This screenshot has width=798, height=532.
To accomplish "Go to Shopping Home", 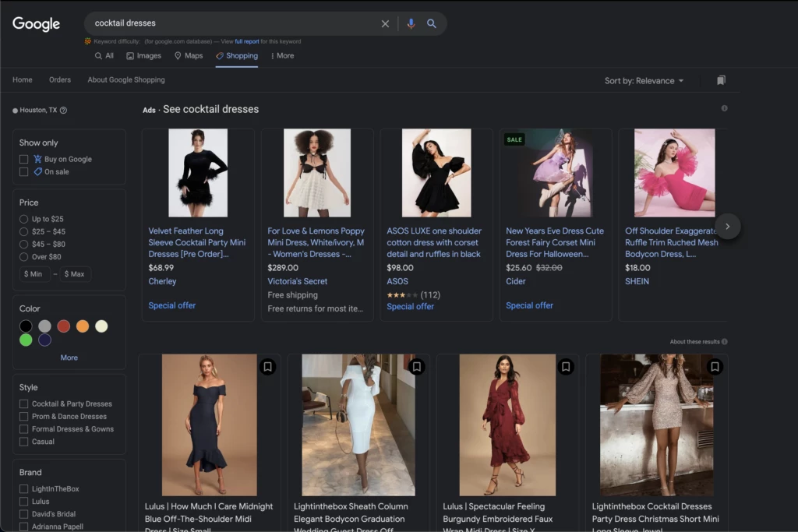I will pyautogui.click(x=23, y=80).
